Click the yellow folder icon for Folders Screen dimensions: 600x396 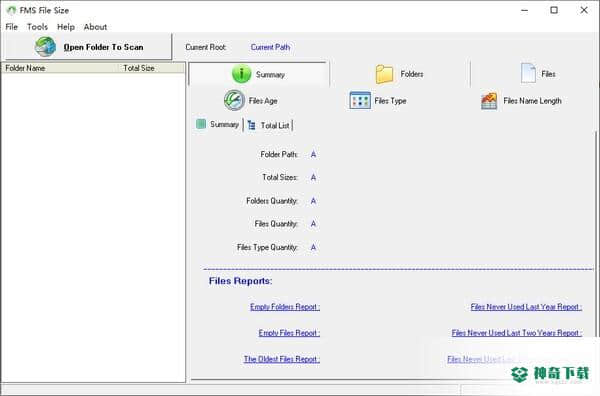pyautogui.click(x=384, y=74)
